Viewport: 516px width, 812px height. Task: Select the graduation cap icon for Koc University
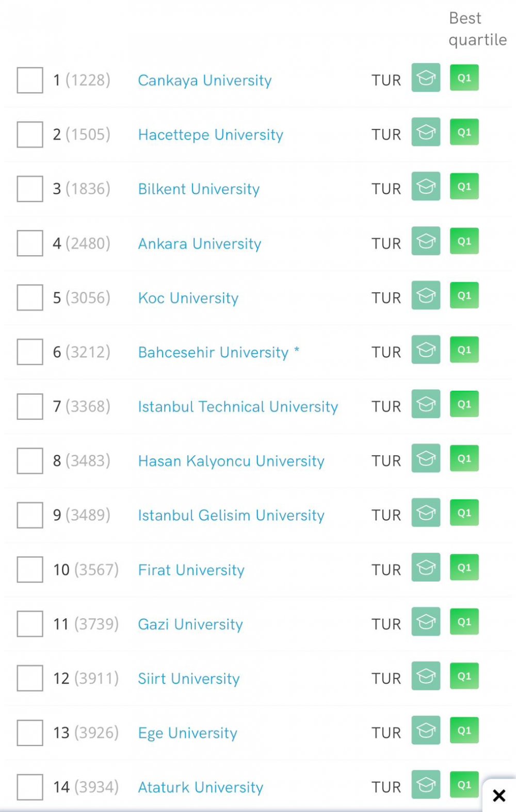coord(426,295)
